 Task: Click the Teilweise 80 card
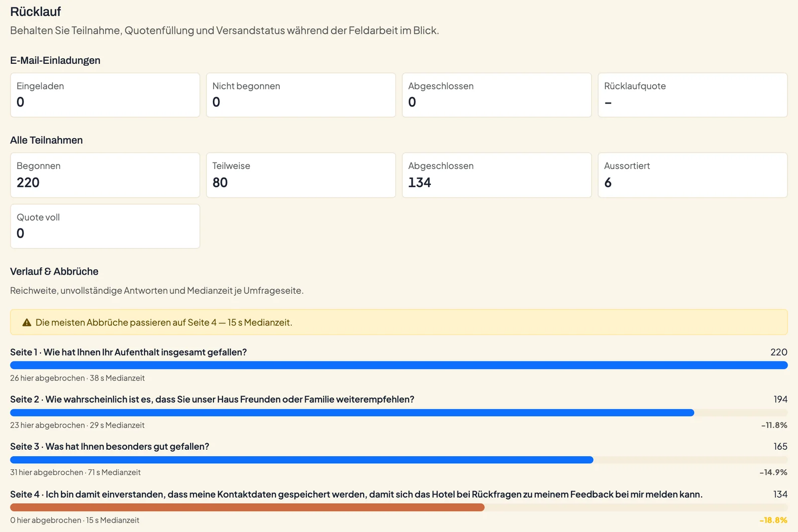pos(301,175)
